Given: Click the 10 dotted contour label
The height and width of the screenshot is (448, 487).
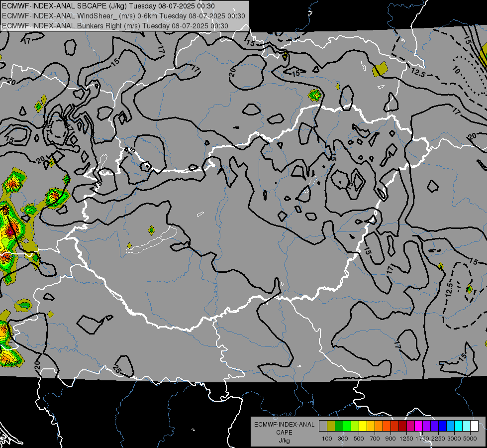Looking at the screenshot, I should [x=456, y=70].
